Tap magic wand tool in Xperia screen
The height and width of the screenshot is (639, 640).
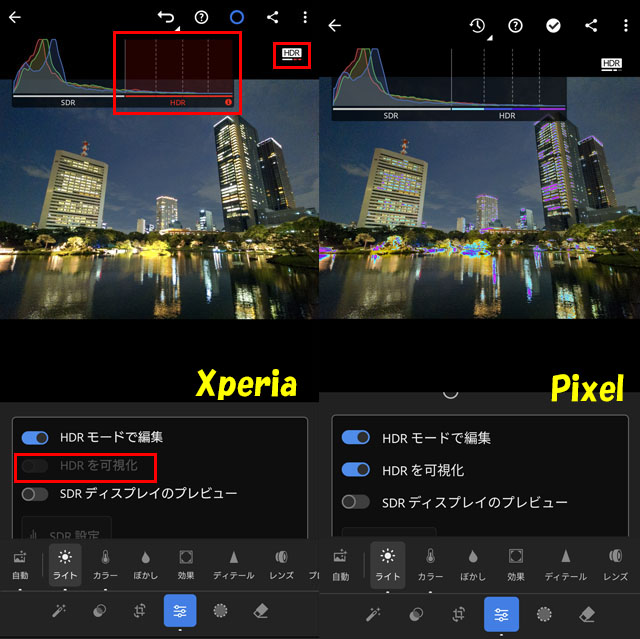coord(59,611)
